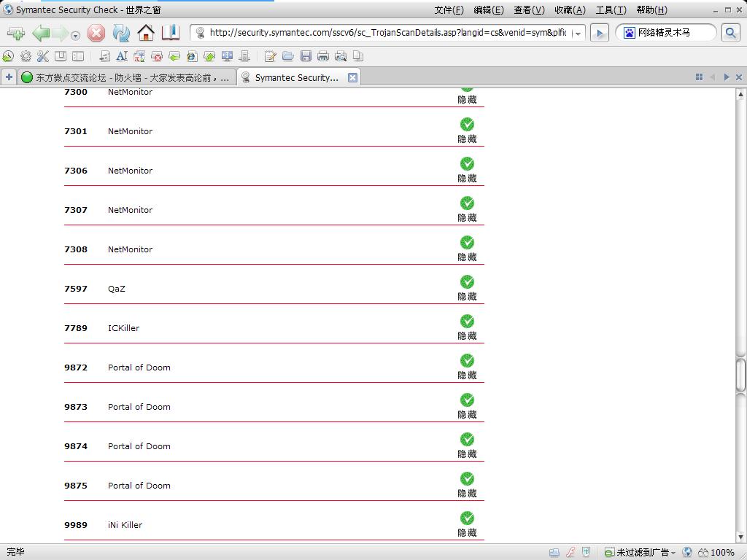This screenshot has width=747, height=560.
Task: Select Portal of Doom text in row 9873
Action: (139, 407)
